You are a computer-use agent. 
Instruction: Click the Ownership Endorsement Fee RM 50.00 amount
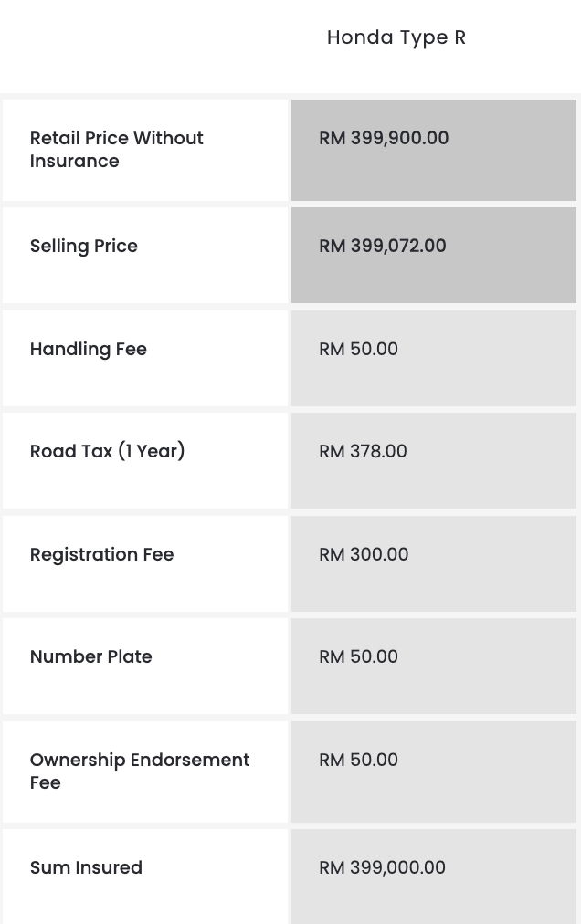pos(358,760)
